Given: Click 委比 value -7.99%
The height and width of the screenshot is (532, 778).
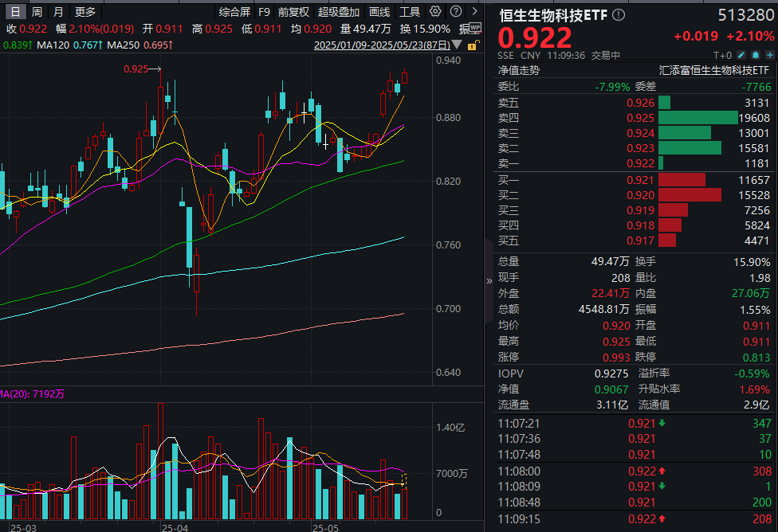Looking at the screenshot, I should (x=611, y=87).
